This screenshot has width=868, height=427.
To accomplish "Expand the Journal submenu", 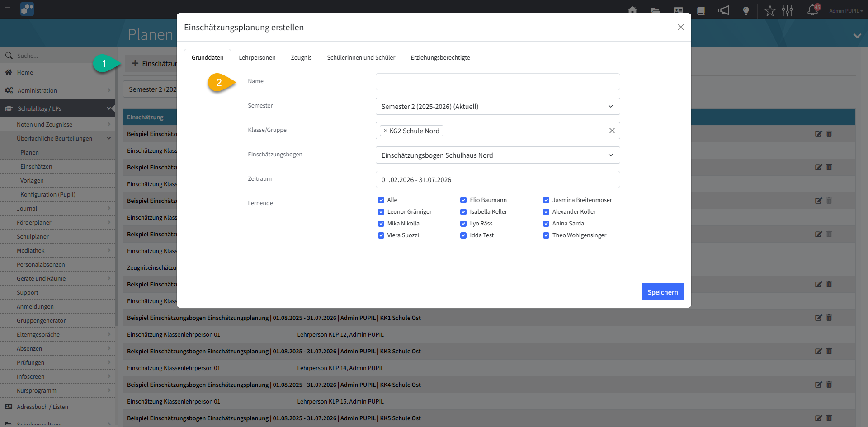I will tap(58, 208).
